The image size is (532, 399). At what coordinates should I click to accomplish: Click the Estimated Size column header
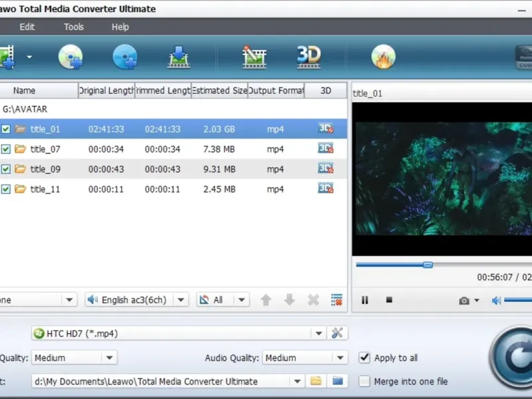pos(219,90)
